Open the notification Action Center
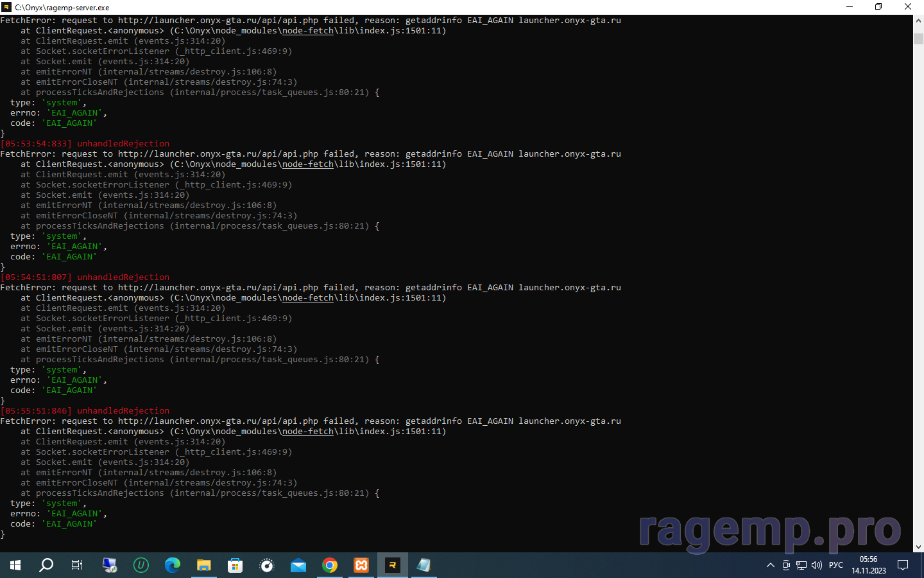The image size is (924, 578). click(x=903, y=565)
